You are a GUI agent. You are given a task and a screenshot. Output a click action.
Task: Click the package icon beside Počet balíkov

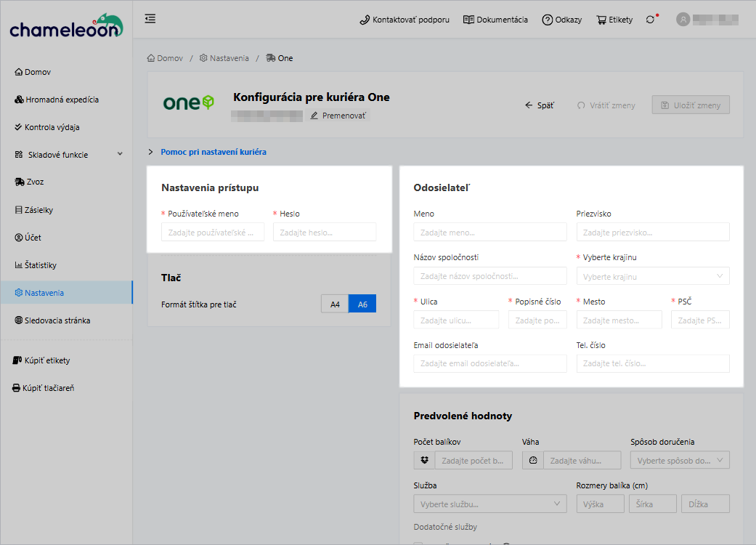424,460
